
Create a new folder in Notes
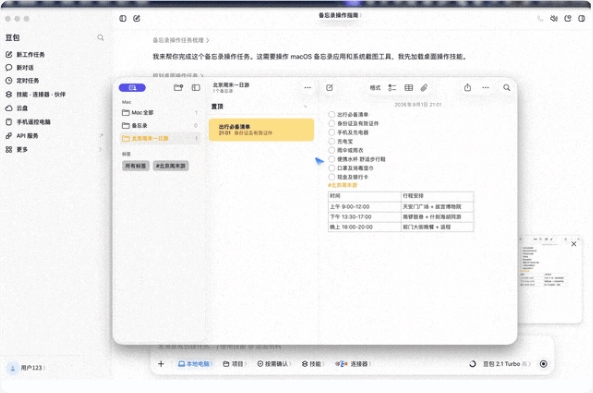pyautogui.click(x=178, y=88)
